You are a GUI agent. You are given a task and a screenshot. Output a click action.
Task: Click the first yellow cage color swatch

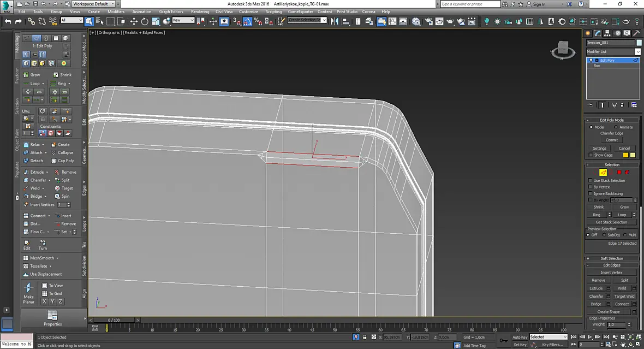pos(625,155)
